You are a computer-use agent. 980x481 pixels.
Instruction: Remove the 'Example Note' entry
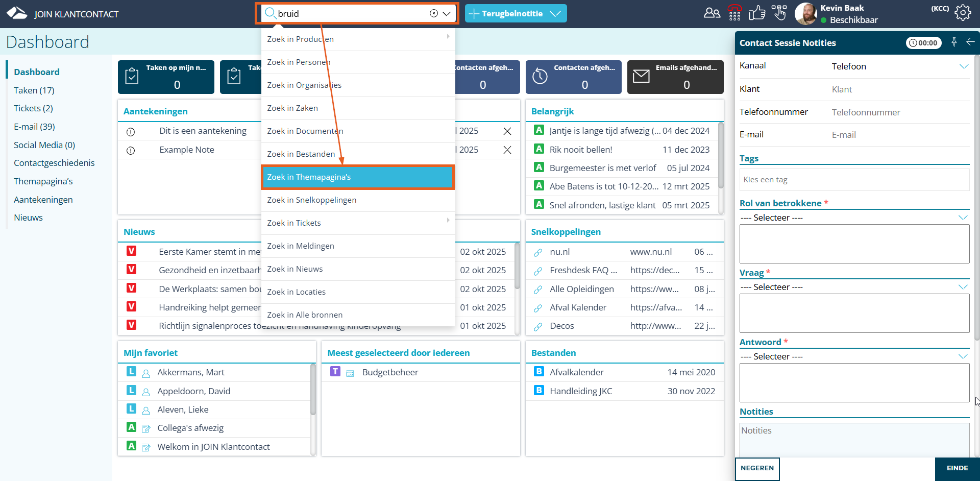tap(507, 150)
